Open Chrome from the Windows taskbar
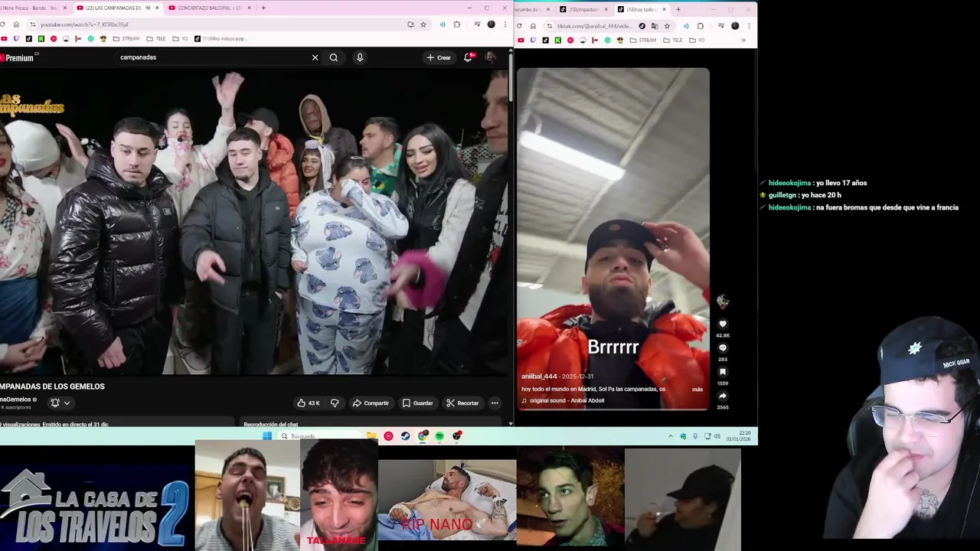The width and height of the screenshot is (980, 551). [x=423, y=436]
